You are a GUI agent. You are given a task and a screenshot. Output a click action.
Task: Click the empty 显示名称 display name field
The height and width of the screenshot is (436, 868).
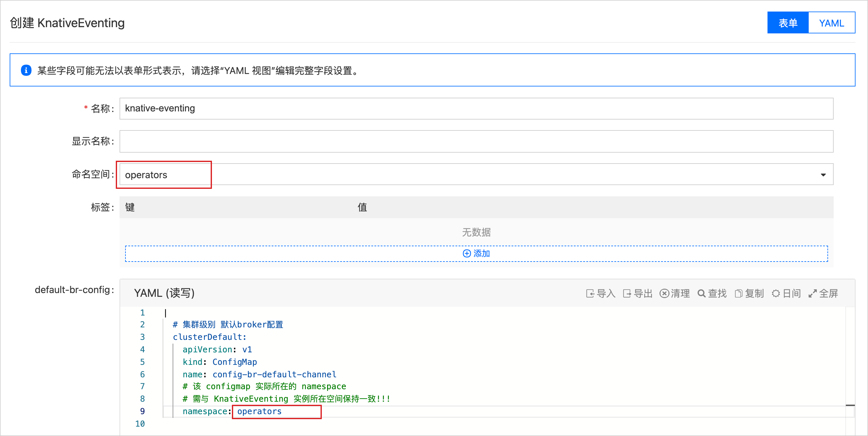click(476, 141)
